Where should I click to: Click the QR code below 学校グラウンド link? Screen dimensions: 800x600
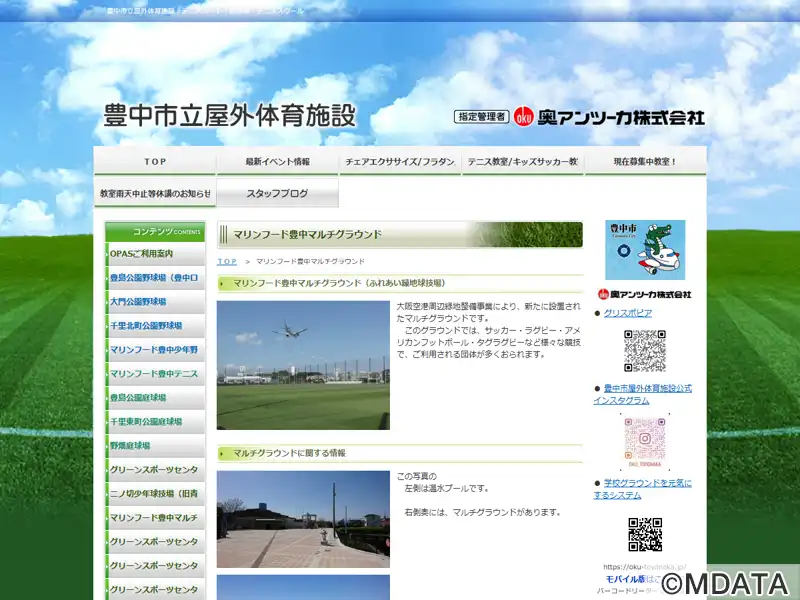[645, 534]
